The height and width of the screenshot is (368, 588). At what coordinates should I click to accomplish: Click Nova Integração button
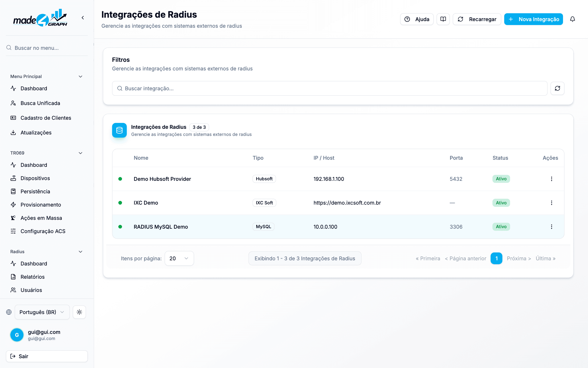tap(533, 19)
